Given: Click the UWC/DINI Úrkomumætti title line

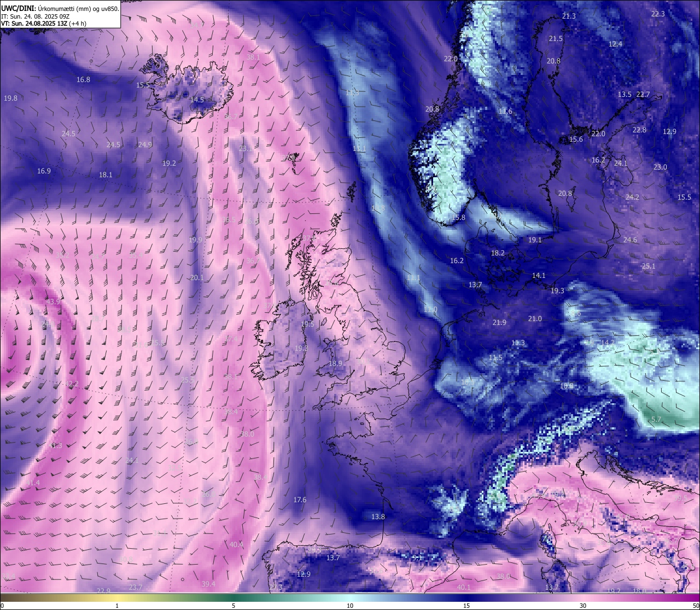Looking at the screenshot, I should click(60, 9).
